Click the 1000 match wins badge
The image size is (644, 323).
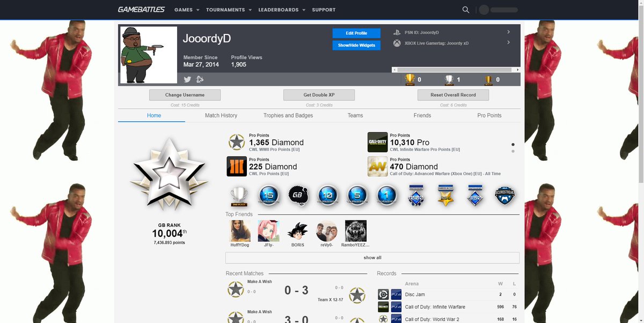pyautogui.click(x=416, y=196)
